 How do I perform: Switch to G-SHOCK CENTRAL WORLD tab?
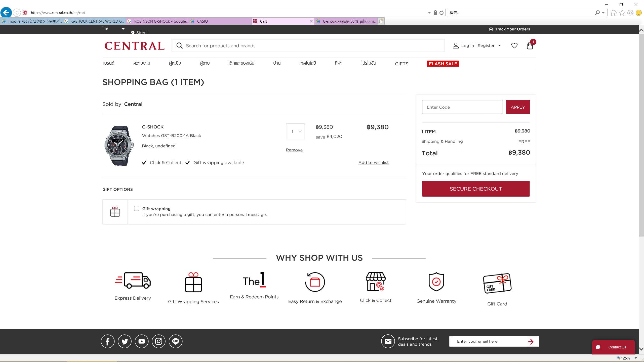click(94, 21)
